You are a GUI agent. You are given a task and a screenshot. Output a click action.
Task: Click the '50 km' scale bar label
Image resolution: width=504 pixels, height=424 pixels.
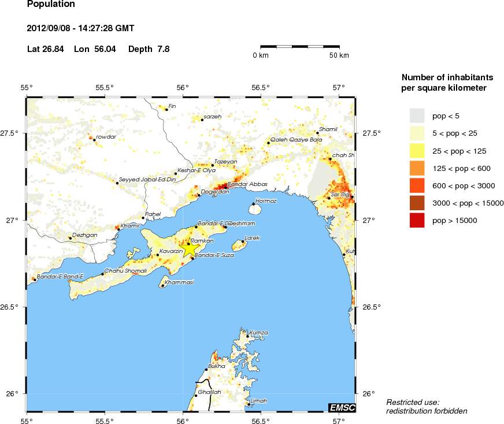click(339, 55)
